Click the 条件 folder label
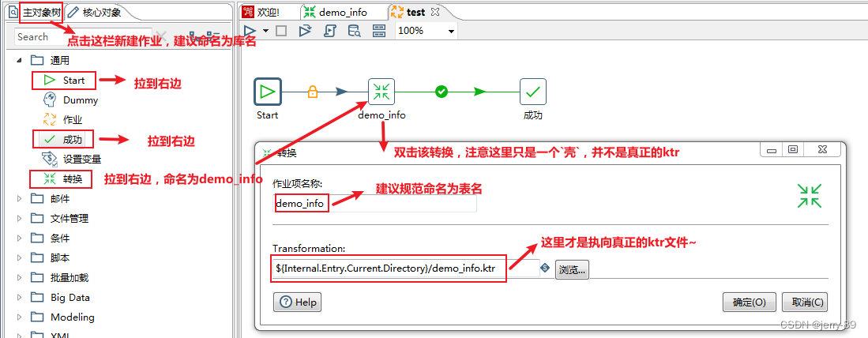868x338 pixels. [x=60, y=238]
